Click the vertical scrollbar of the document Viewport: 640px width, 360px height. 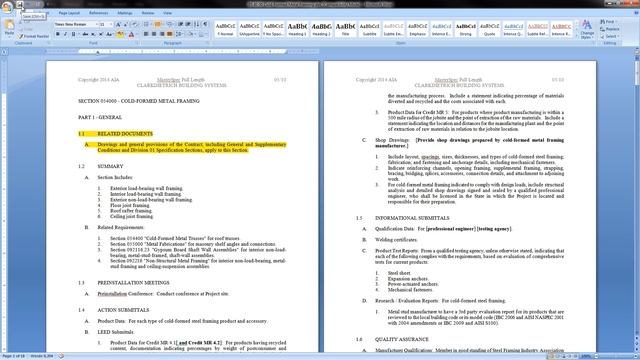coord(637,196)
